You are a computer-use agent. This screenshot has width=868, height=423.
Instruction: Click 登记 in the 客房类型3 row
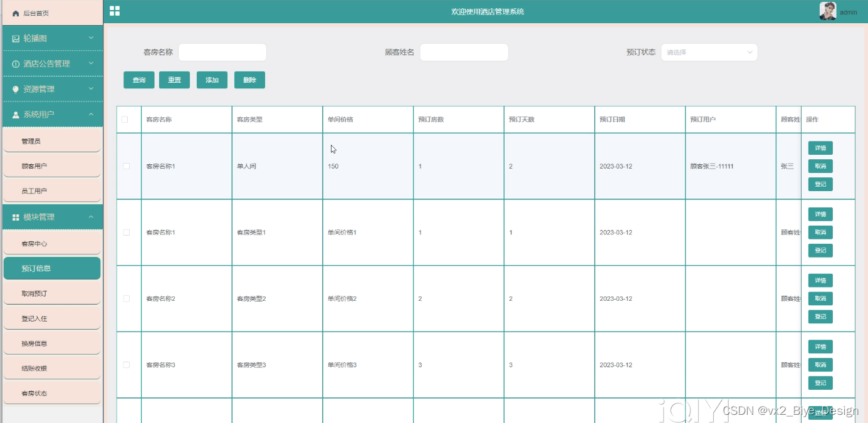pos(820,383)
